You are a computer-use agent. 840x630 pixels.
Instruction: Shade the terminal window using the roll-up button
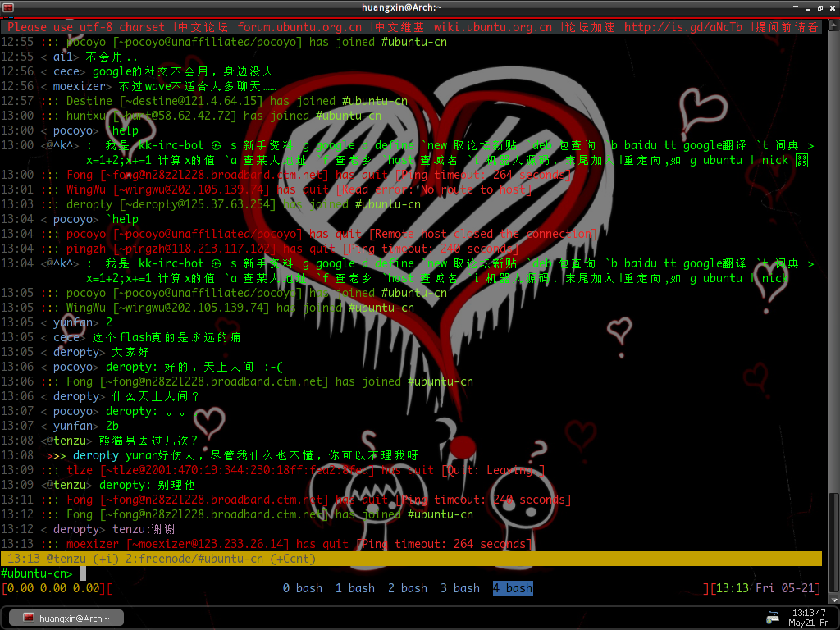click(796, 7)
